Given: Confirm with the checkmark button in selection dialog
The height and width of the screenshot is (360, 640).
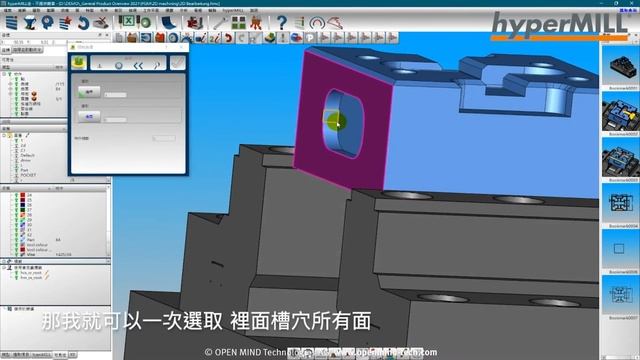Looking at the screenshot, I should (x=178, y=63).
